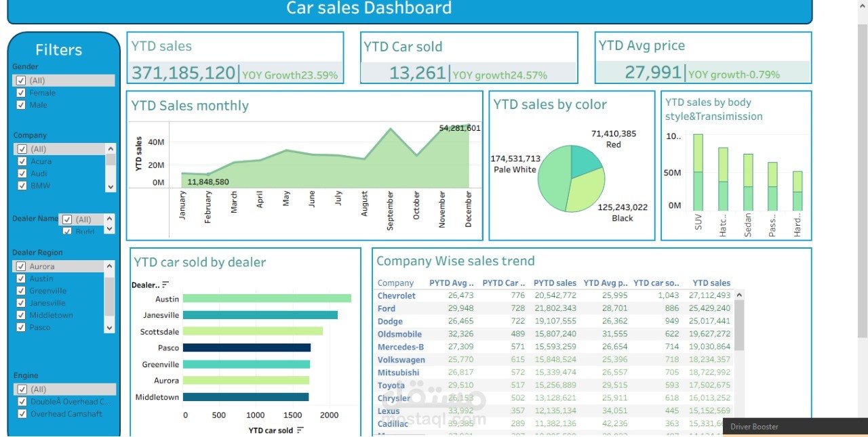Click the 27,112,493 YTD sales cell

(710, 296)
